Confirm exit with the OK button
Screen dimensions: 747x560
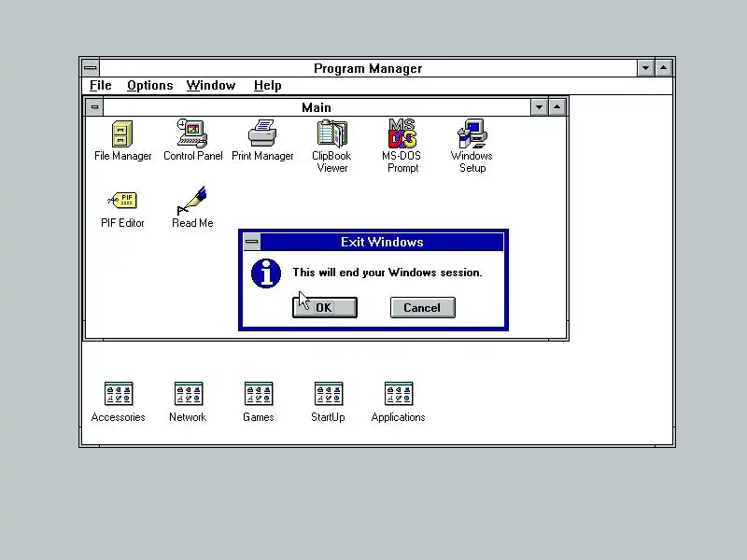(325, 308)
